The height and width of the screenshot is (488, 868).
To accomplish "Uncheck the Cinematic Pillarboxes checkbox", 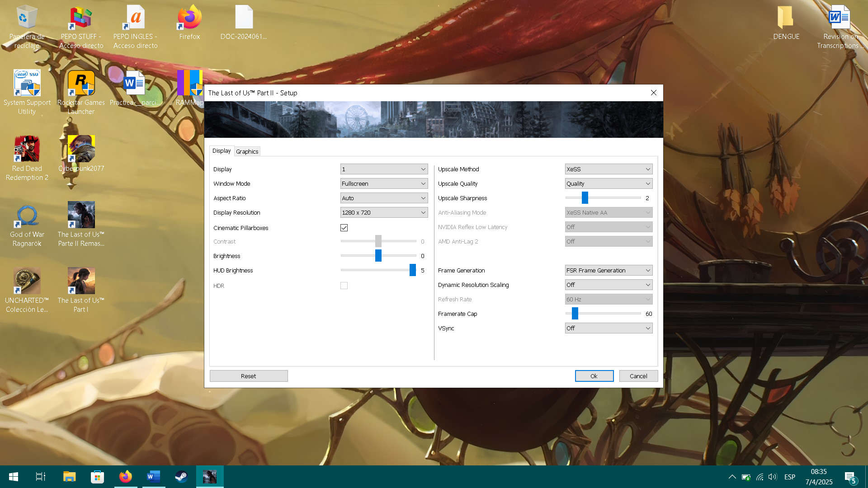I will pyautogui.click(x=344, y=228).
